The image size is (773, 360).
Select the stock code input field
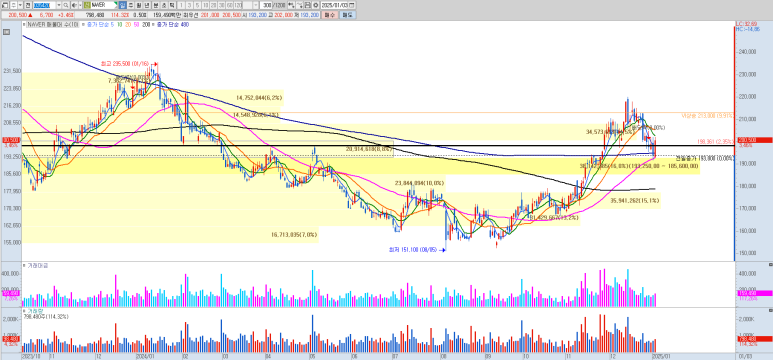pos(44,4)
